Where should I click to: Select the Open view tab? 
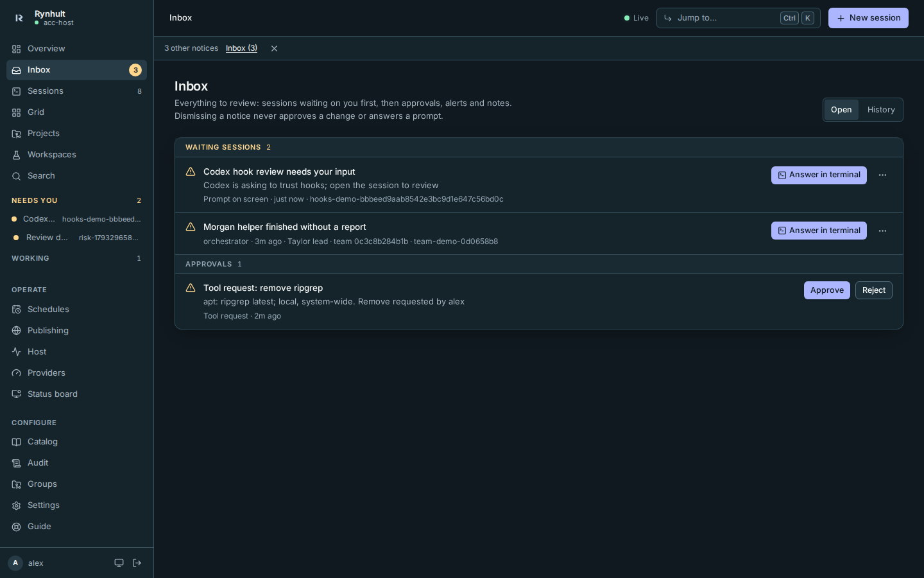pos(841,110)
